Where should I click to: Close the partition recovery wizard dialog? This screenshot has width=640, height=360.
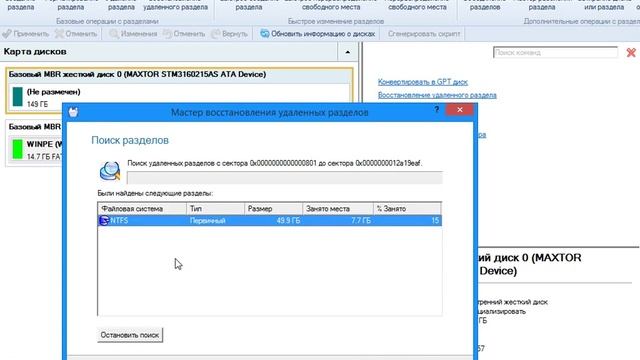click(x=460, y=109)
